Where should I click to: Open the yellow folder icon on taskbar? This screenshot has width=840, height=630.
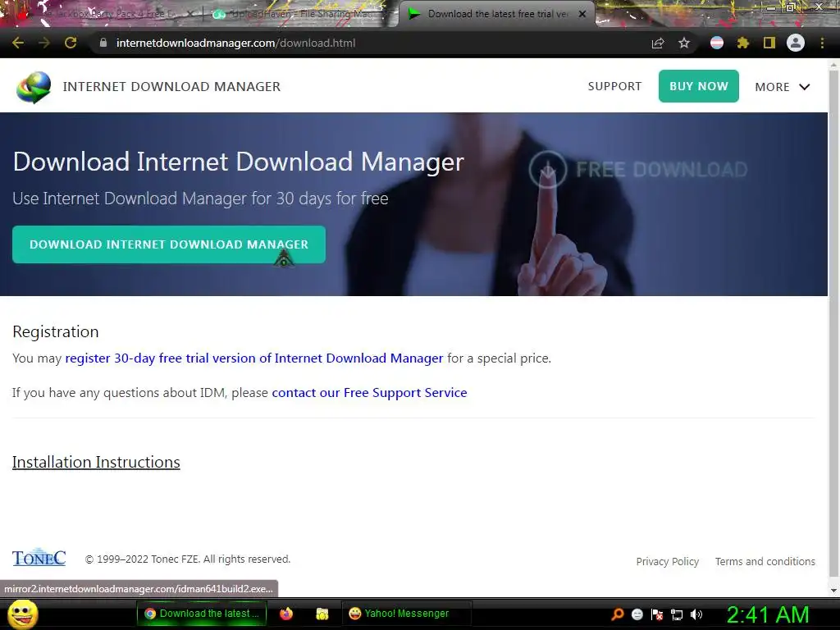322,614
